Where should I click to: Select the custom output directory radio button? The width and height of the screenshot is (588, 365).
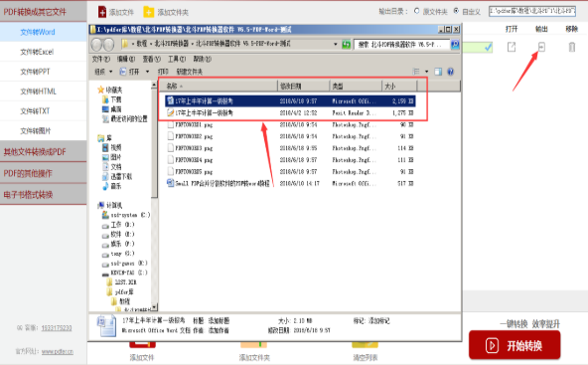[456, 11]
